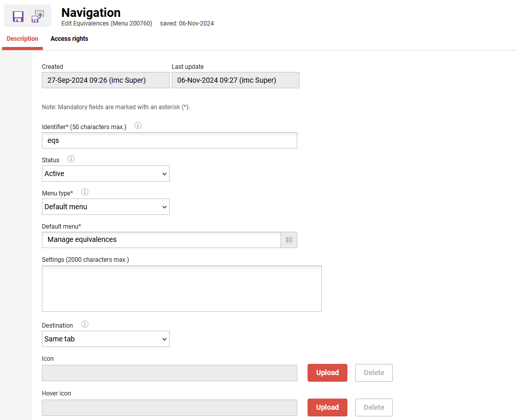Click the Destination info icon

[x=85, y=325]
